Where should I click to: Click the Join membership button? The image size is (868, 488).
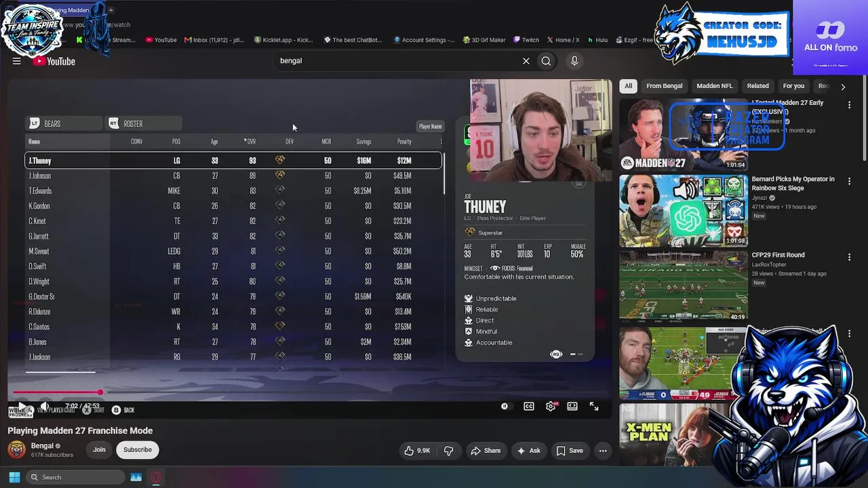pos(99,449)
